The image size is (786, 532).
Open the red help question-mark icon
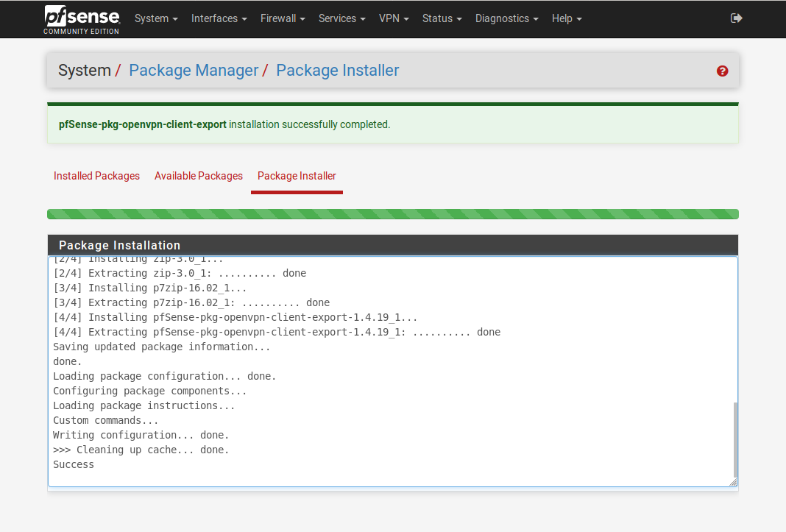722,71
